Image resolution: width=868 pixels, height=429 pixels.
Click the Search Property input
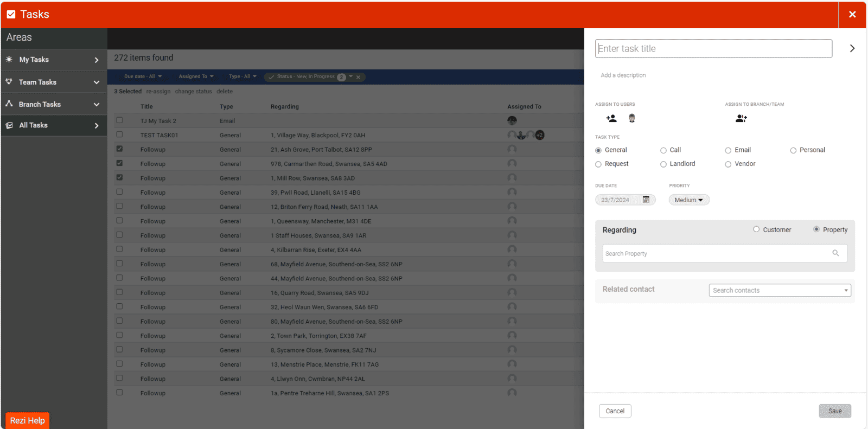tap(725, 253)
